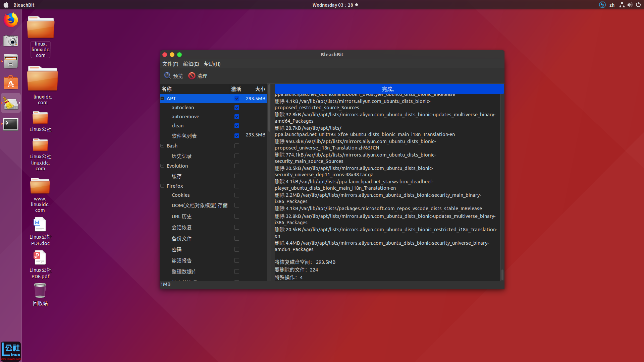The image size is (644, 362).
Task: Open the network status tray icon
Action: [622, 5]
